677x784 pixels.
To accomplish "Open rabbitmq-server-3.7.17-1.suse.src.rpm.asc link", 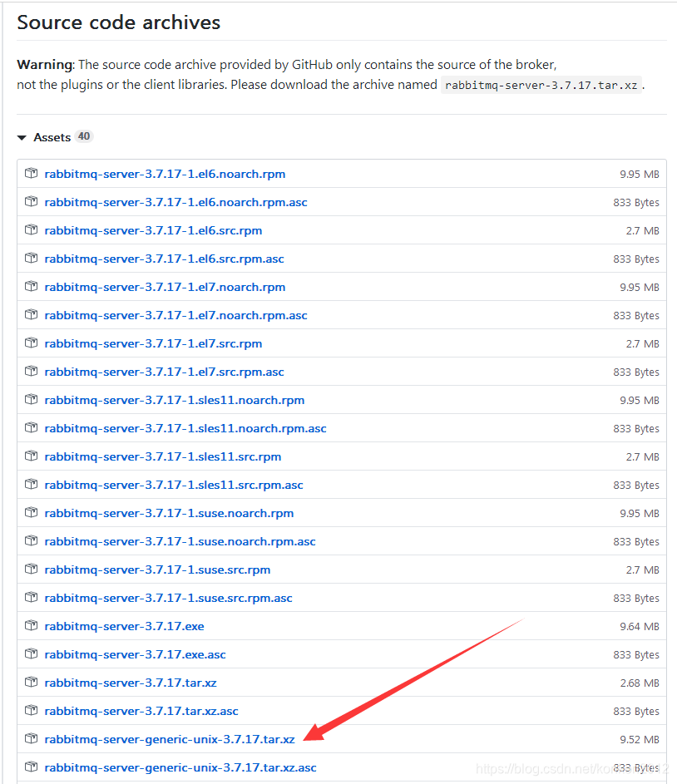I will pyautogui.click(x=169, y=598).
